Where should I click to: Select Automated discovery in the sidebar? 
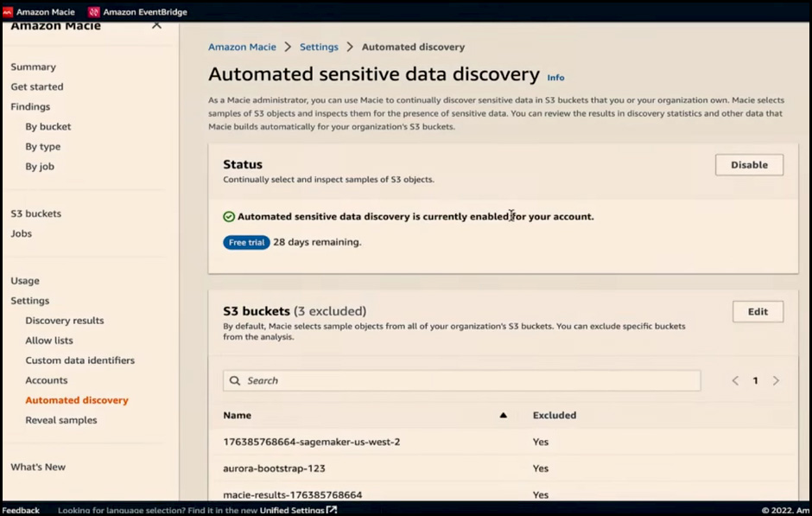coord(77,400)
